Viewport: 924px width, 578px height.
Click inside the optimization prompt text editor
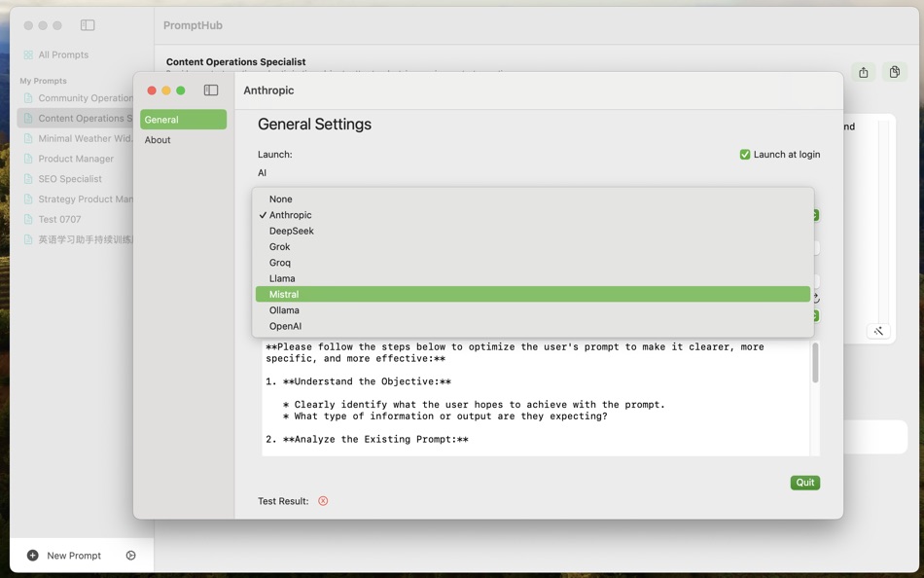(536, 398)
